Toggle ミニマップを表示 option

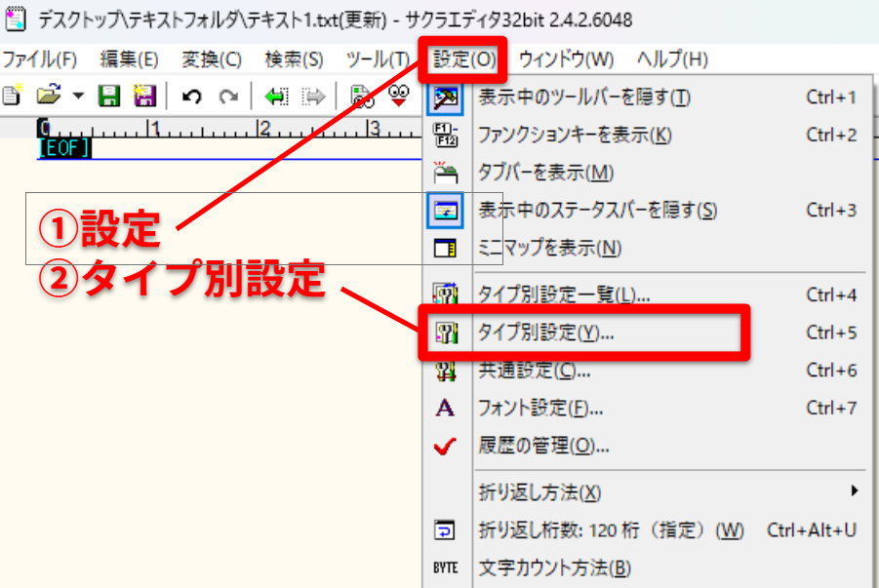(x=549, y=248)
